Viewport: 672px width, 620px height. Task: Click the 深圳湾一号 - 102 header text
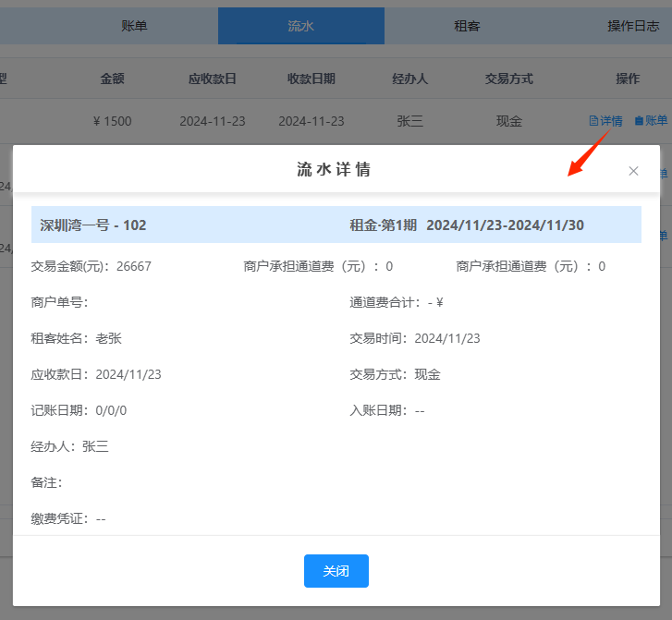(92, 225)
